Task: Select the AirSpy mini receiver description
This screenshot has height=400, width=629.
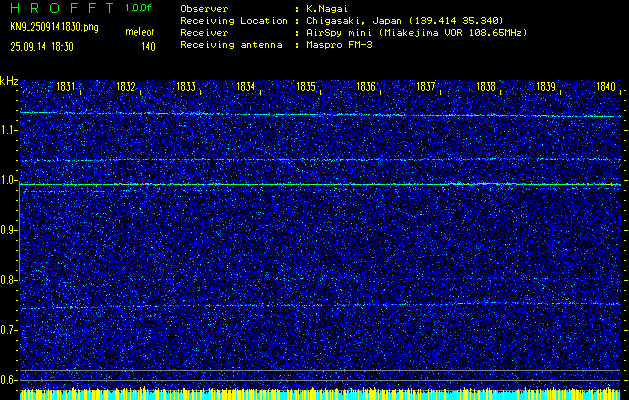Action: 416,32
